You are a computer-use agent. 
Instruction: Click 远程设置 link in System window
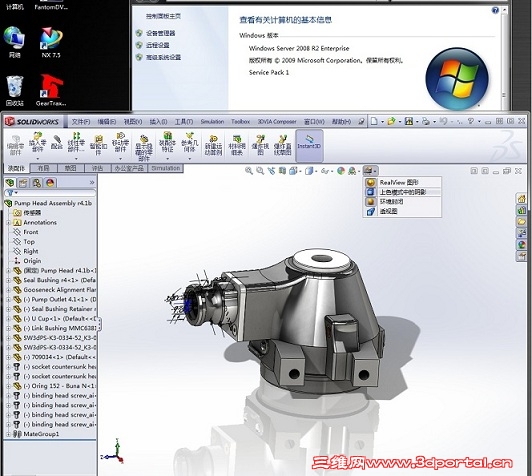click(158, 45)
